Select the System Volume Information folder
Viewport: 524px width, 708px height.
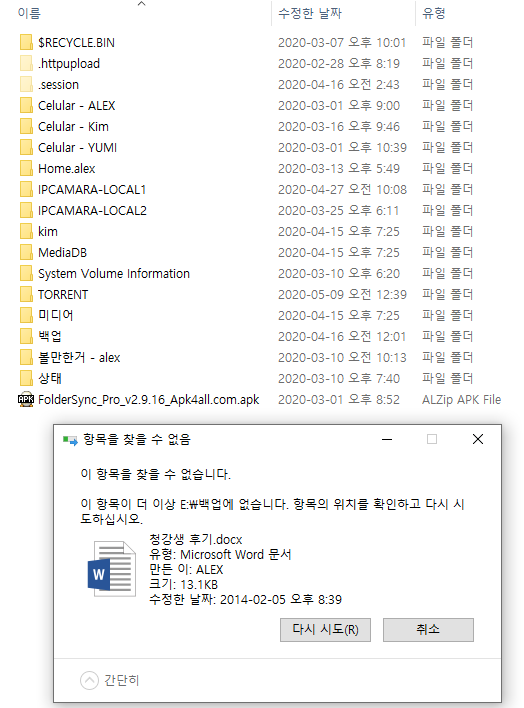(114, 274)
